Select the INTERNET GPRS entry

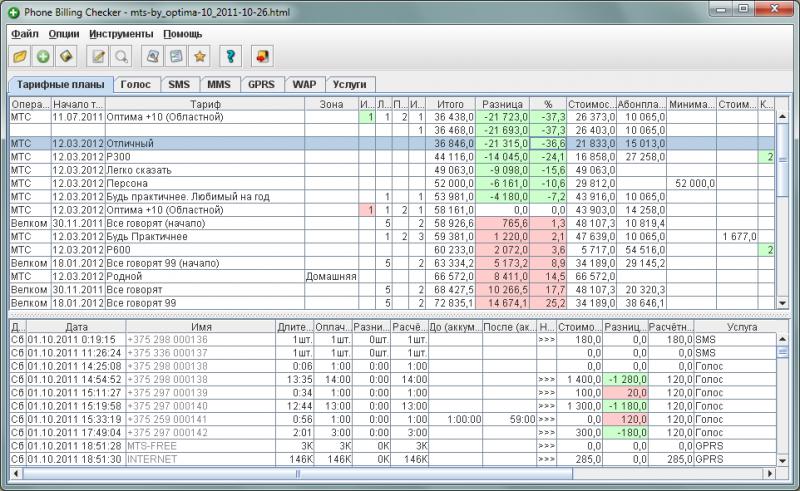coord(393,459)
